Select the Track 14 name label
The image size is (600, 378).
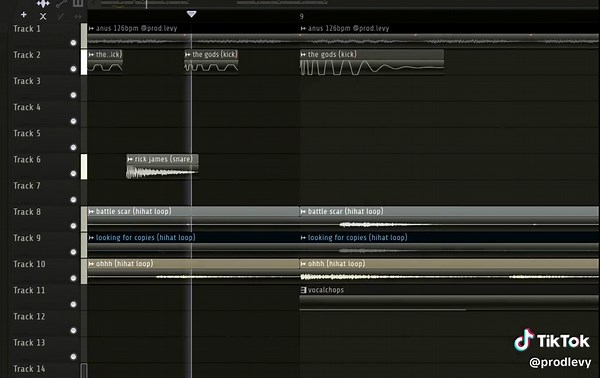click(x=29, y=369)
